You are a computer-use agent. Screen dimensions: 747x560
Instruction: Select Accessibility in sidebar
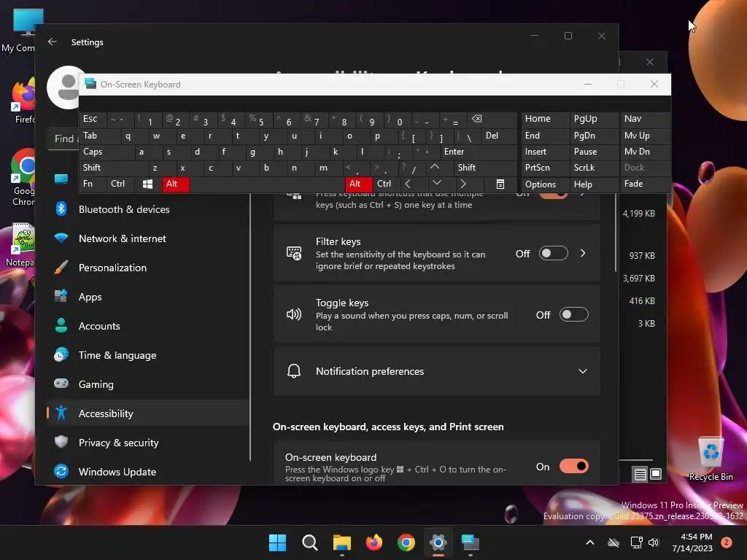pos(147,413)
